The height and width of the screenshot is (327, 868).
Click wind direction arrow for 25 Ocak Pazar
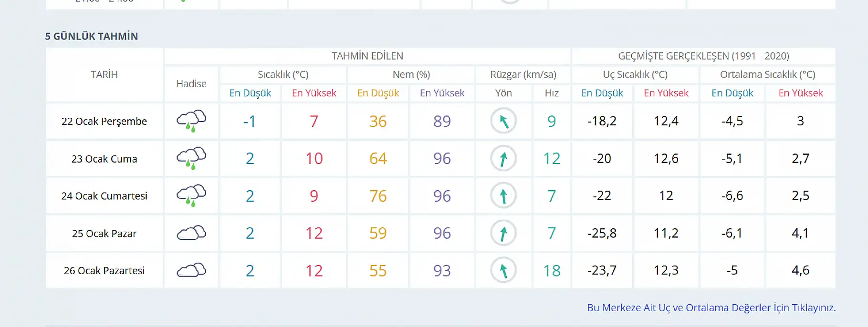tap(503, 233)
